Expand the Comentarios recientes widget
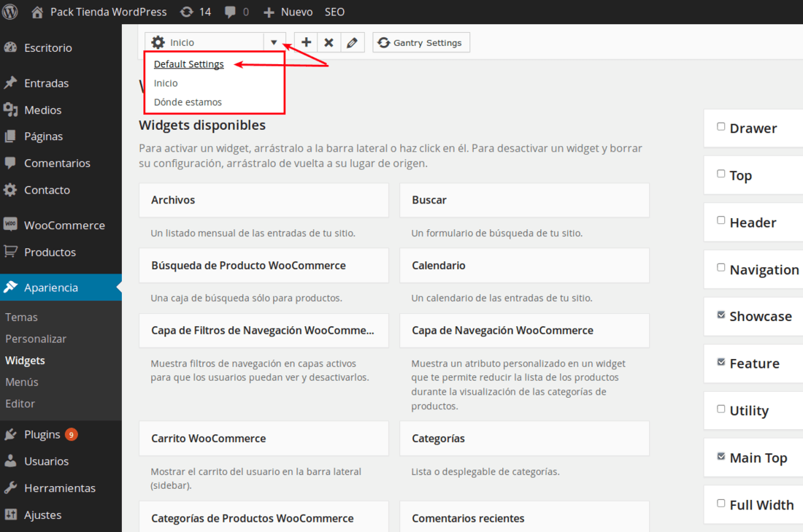803x532 pixels. click(524, 516)
